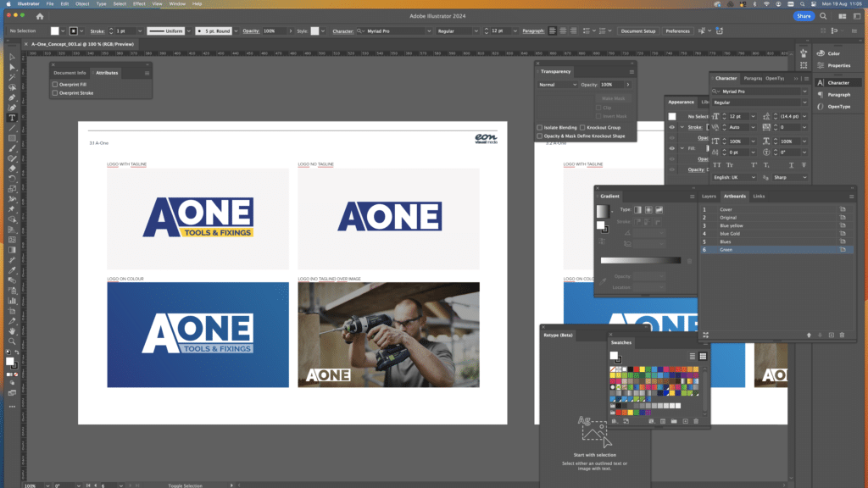Image resolution: width=868 pixels, height=488 pixels.
Task: Click the Preferences button
Action: (x=677, y=31)
